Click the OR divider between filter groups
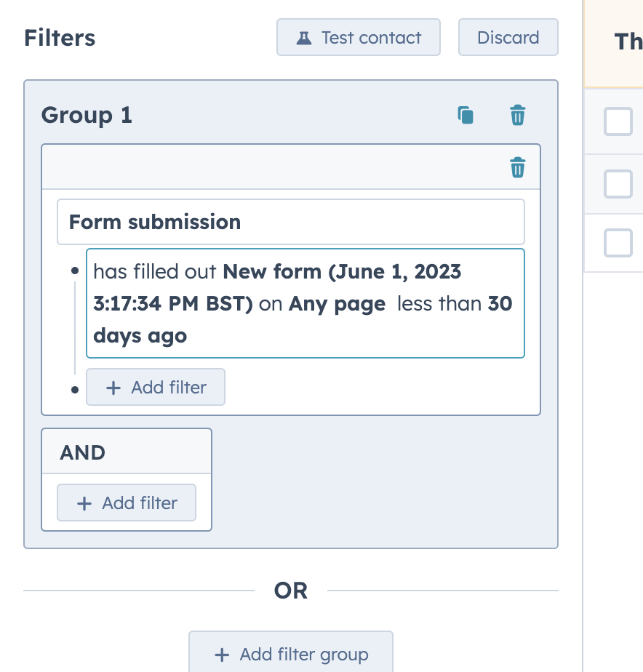The width and height of the screenshot is (643, 672). [x=290, y=591]
